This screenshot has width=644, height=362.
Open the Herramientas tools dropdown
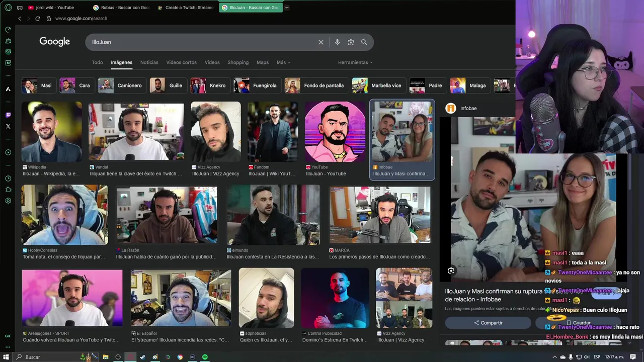point(355,62)
